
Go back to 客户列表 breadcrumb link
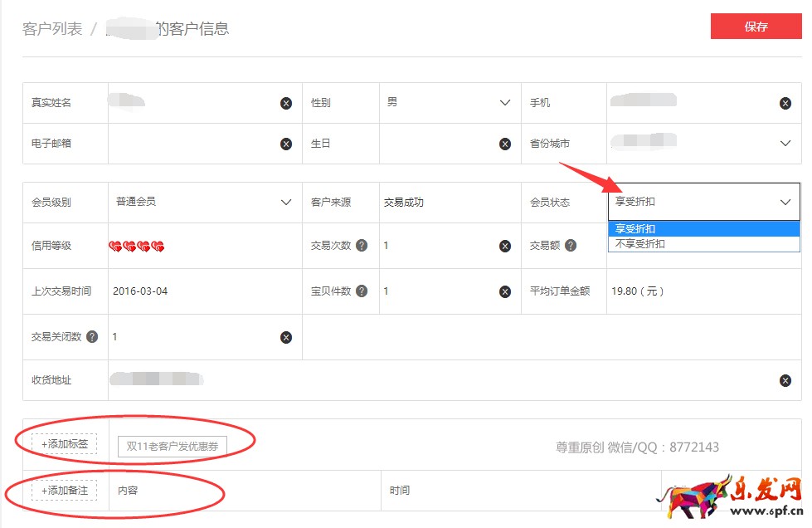pos(52,29)
